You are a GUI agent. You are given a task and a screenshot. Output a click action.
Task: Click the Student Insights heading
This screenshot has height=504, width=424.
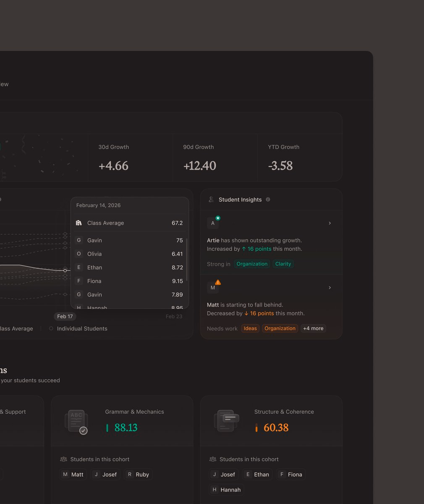click(240, 199)
